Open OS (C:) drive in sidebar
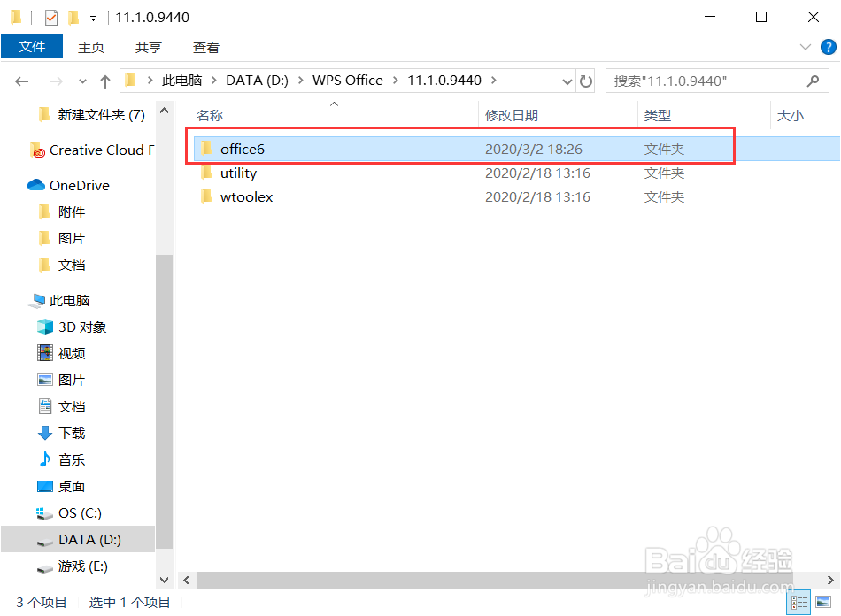The image size is (841, 616). click(x=80, y=513)
